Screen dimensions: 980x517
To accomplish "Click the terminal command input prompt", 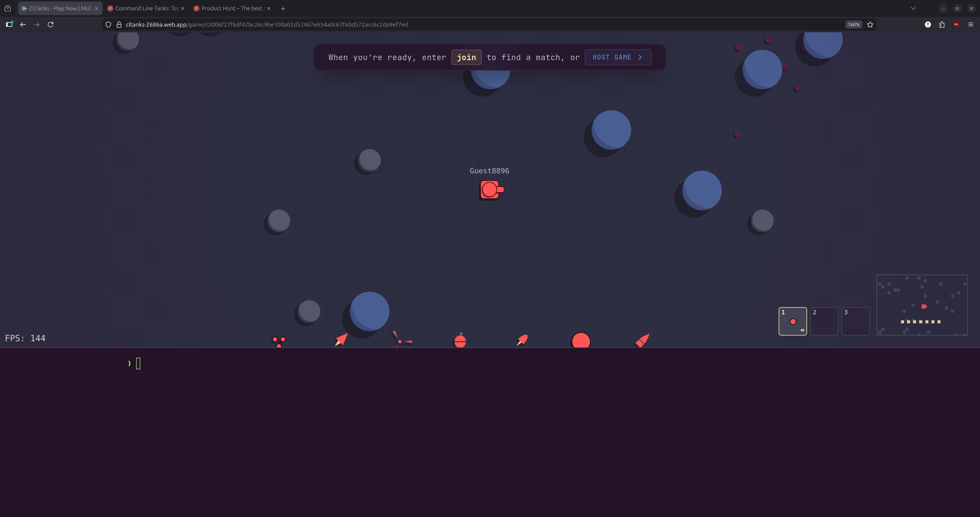I will [x=138, y=363].
